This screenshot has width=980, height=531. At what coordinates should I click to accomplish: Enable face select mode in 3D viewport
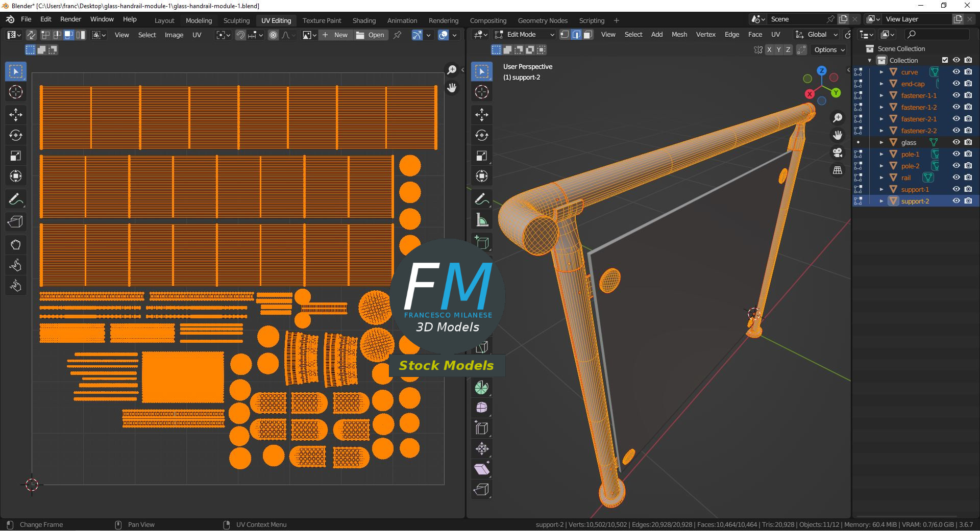[588, 35]
